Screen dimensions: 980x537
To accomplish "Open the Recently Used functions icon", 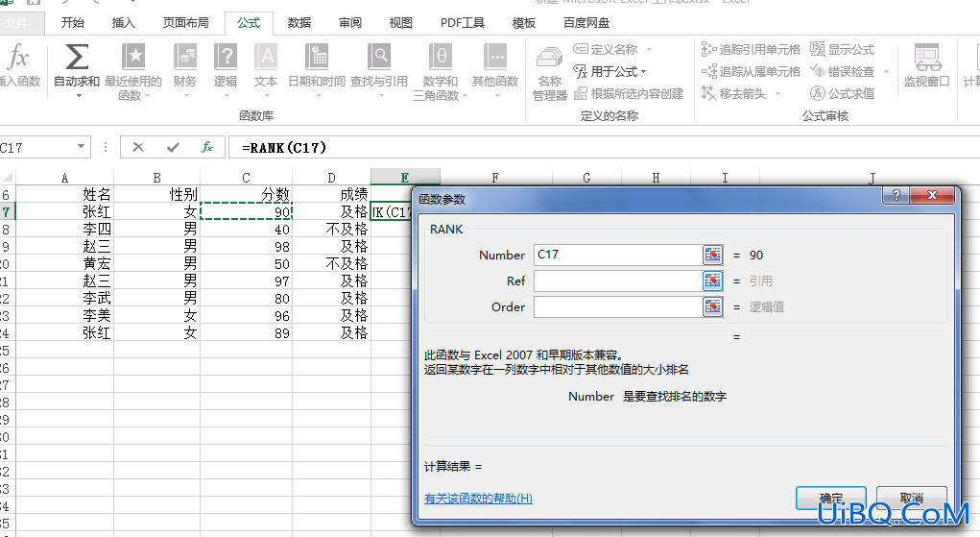I will pos(133,57).
